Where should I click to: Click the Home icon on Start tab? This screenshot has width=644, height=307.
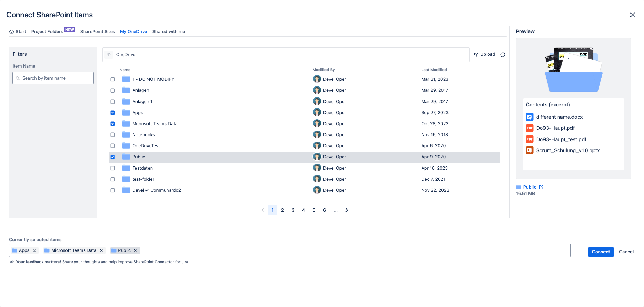click(11, 32)
